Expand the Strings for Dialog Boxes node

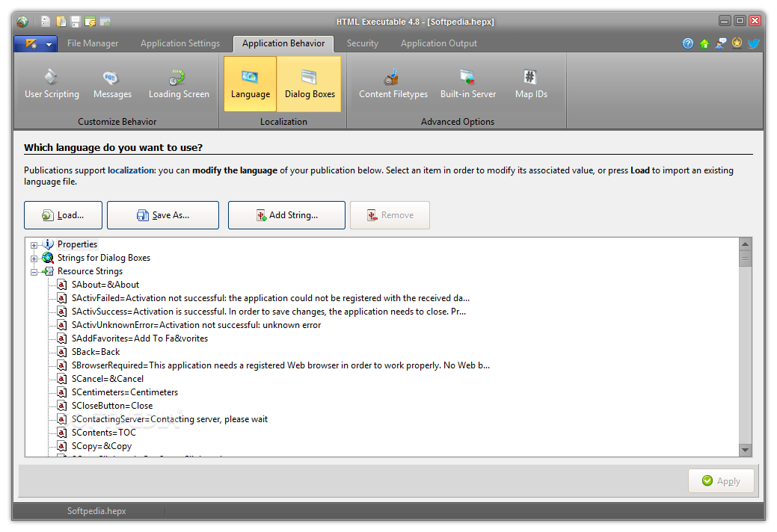point(34,259)
